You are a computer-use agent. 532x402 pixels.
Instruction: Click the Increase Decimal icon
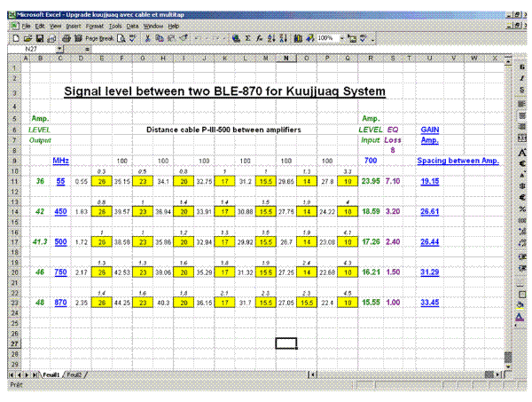[522, 232]
